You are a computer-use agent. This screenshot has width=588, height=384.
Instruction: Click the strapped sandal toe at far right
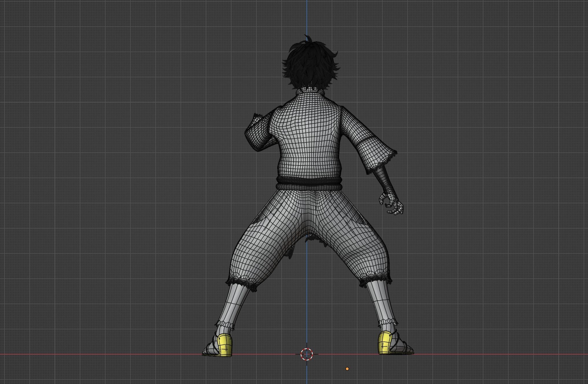405,349
